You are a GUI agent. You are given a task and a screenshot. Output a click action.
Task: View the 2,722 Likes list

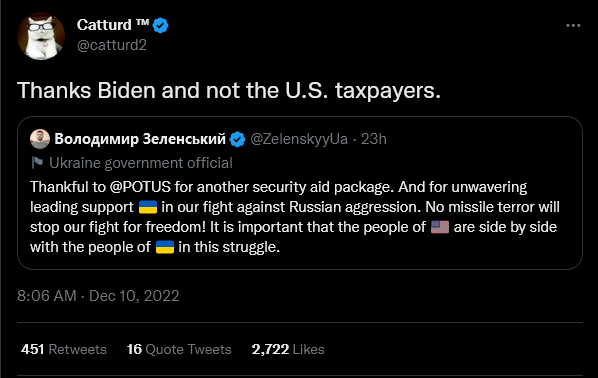click(288, 349)
